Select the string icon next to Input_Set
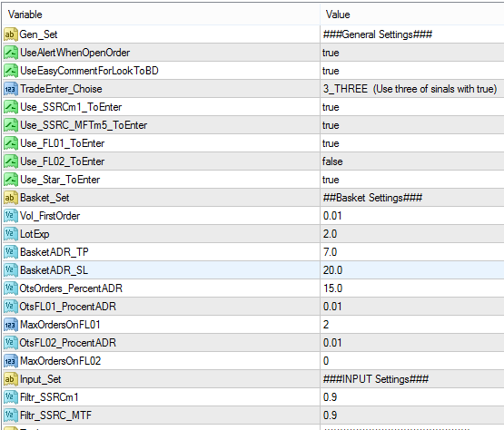 pos(10,379)
